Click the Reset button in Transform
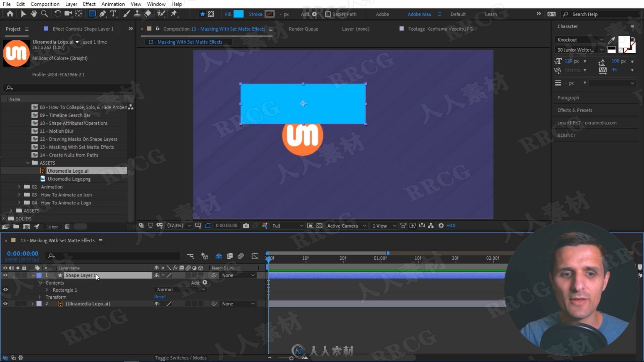644x362 pixels. tap(160, 297)
